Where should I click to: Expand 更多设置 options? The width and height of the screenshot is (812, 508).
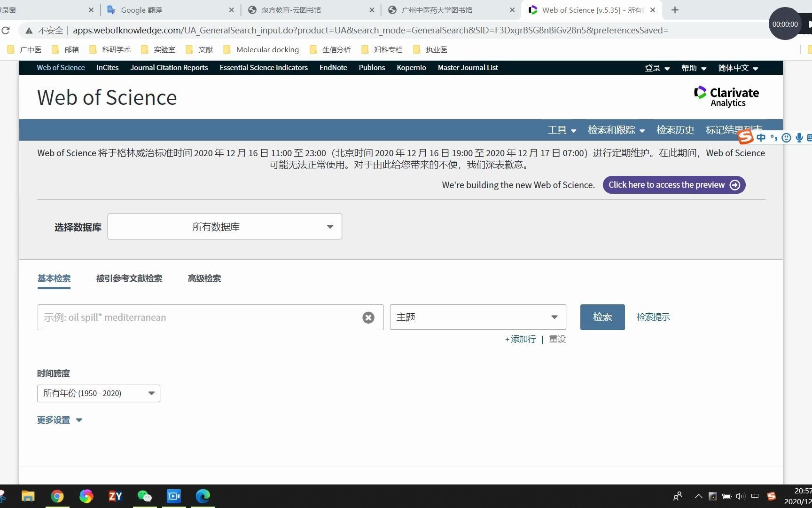pos(60,420)
